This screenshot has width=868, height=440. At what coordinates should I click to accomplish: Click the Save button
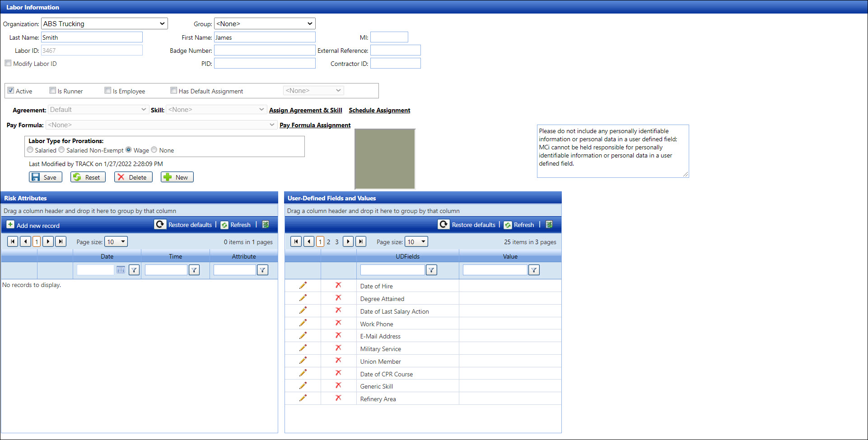coord(44,177)
